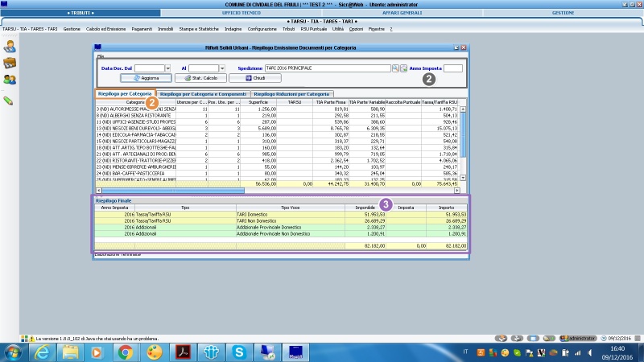Expand the Data Doc. Dal date dropdown

[x=167, y=69]
